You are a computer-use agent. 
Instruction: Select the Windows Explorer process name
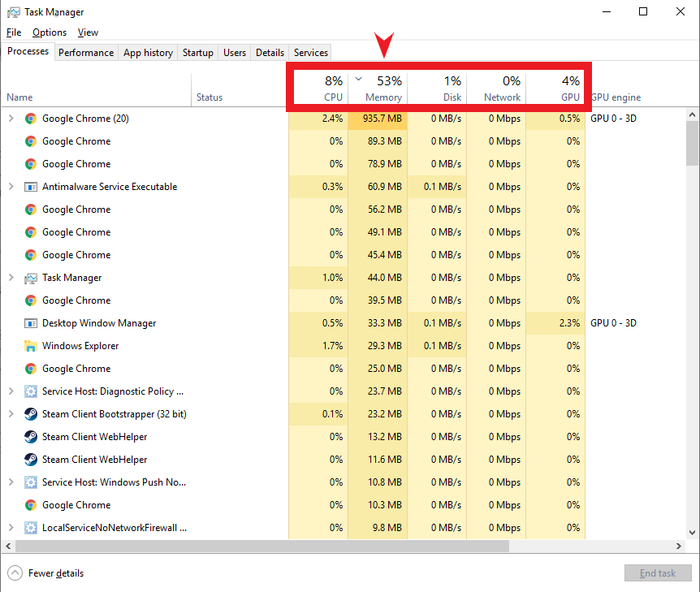80,346
